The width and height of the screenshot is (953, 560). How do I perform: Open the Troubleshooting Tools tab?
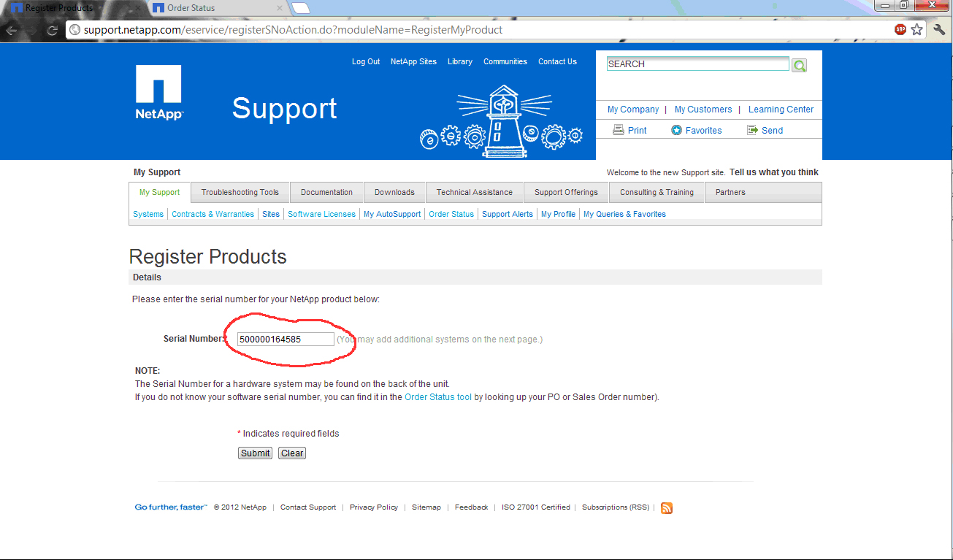240,193
